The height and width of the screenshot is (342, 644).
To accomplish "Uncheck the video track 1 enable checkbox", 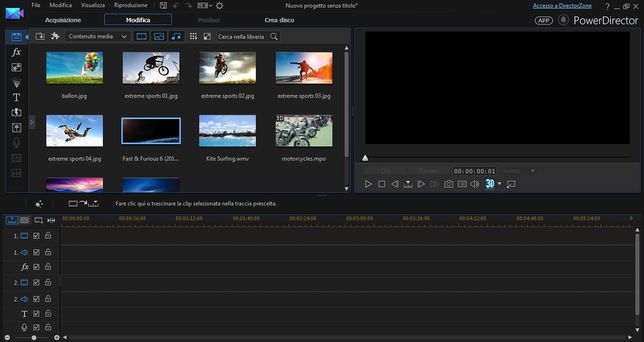I will coord(36,236).
